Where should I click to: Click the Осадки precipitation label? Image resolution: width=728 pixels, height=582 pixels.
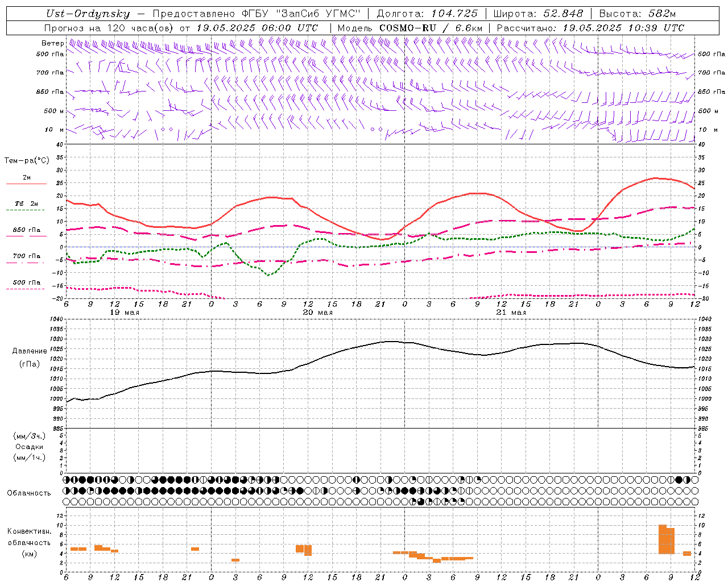tap(30, 447)
